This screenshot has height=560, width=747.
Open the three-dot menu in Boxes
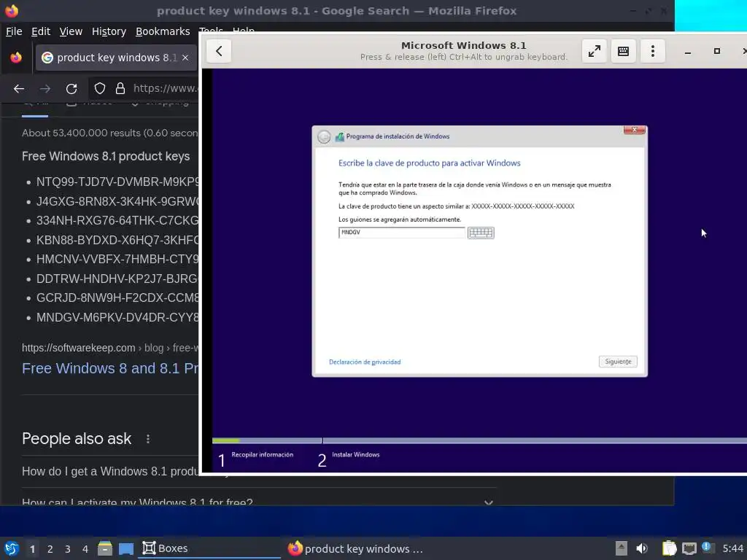(653, 51)
